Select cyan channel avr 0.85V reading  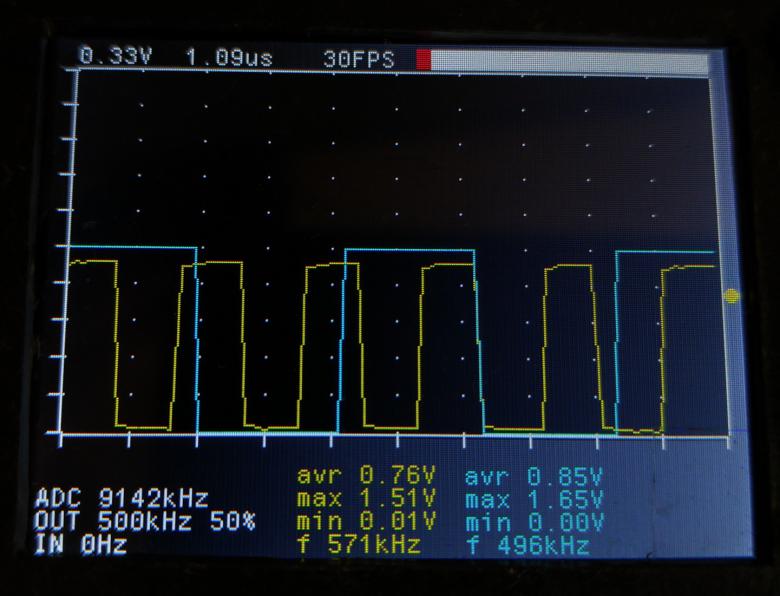[534, 477]
